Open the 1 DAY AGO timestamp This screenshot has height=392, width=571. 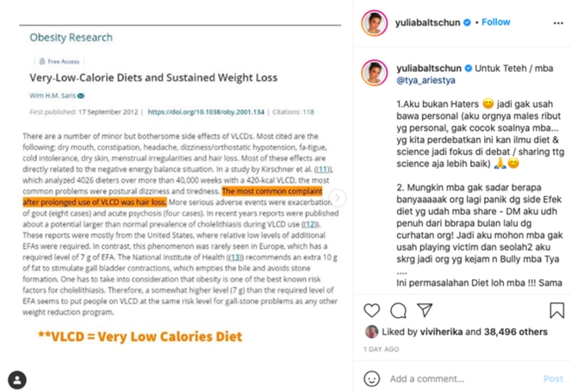tap(382, 349)
